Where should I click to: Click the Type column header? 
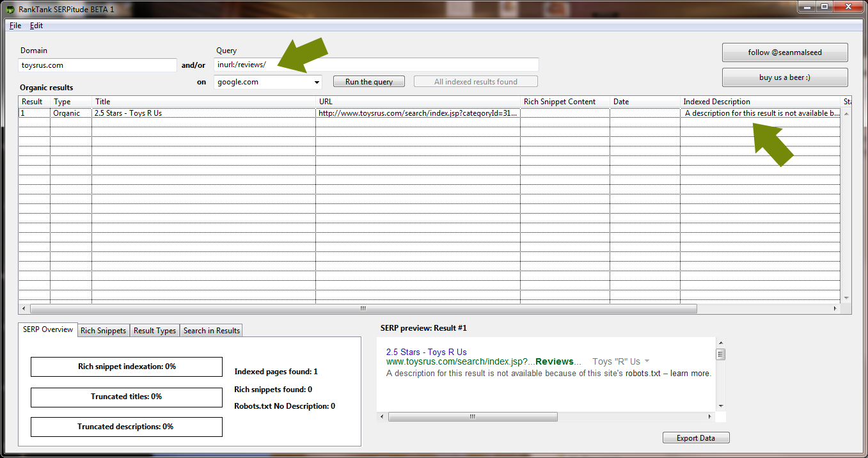click(x=71, y=102)
